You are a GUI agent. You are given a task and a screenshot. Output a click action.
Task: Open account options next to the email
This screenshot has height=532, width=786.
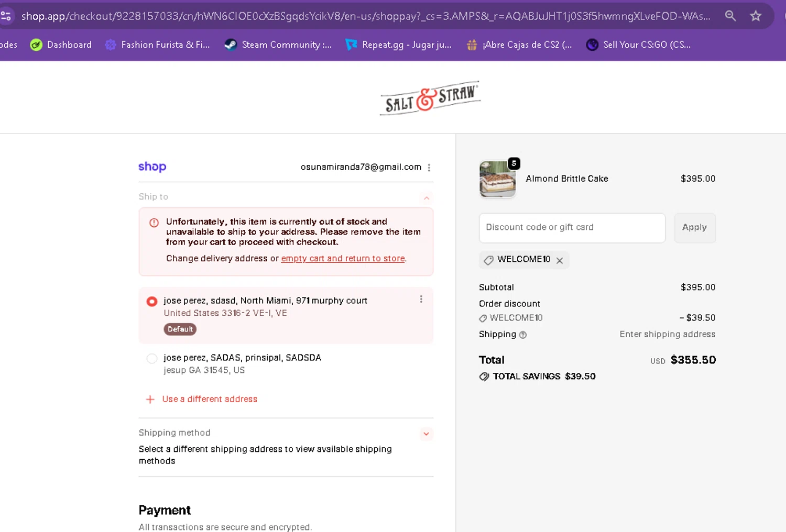click(429, 168)
